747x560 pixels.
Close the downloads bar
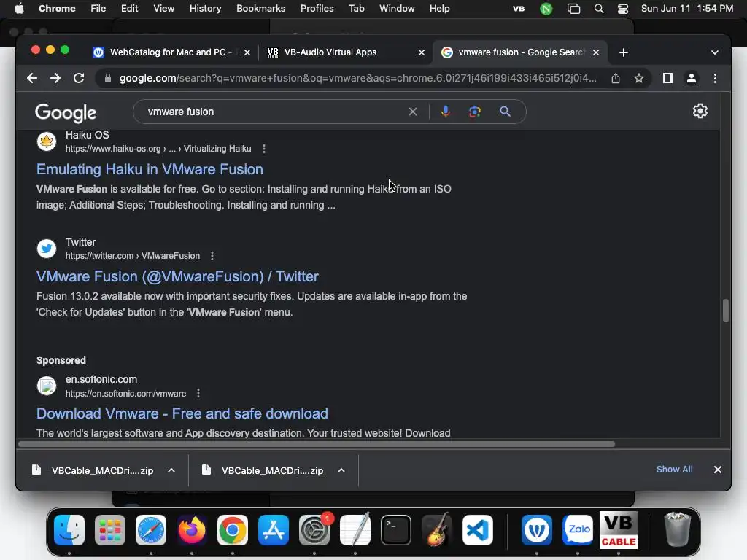click(718, 470)
